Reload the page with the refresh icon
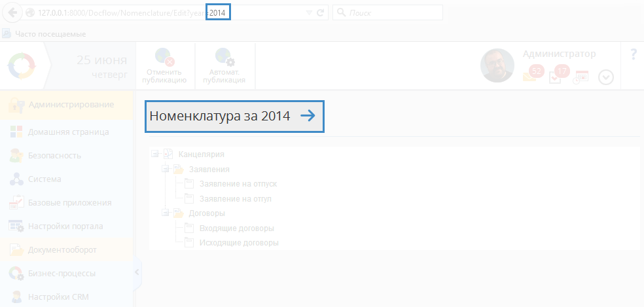The width and height of the screenshot is (644, 307). tap(320, 12)
